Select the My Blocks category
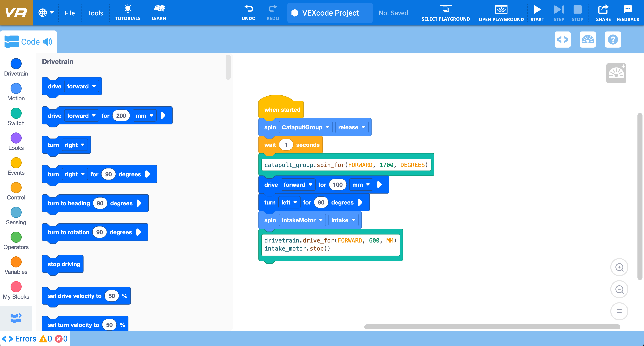Screen dimensions: 644x346 (x=16, y=290)
